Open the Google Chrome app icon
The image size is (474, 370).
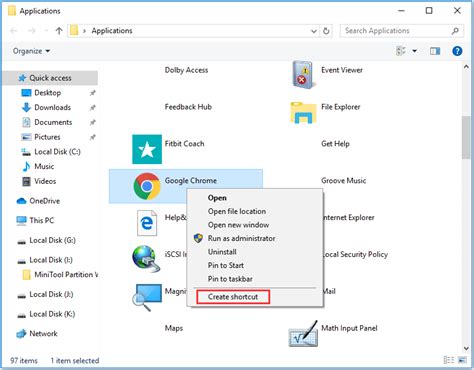pos(147,186)
